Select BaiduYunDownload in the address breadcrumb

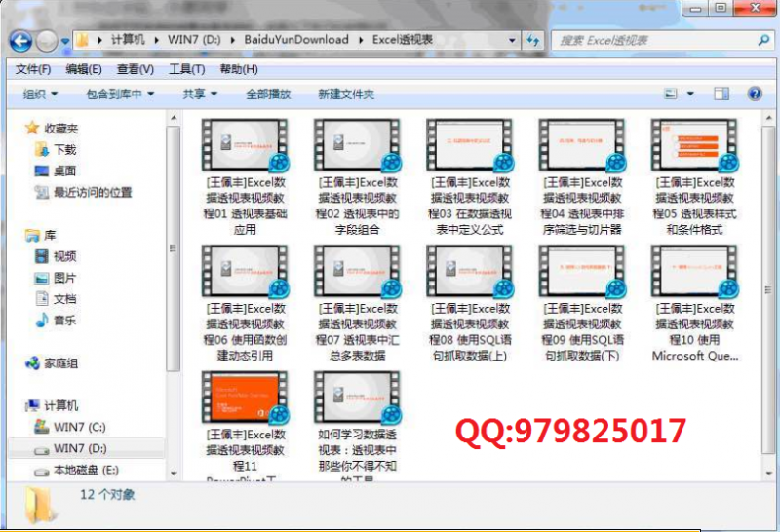[x=296, y=40]
